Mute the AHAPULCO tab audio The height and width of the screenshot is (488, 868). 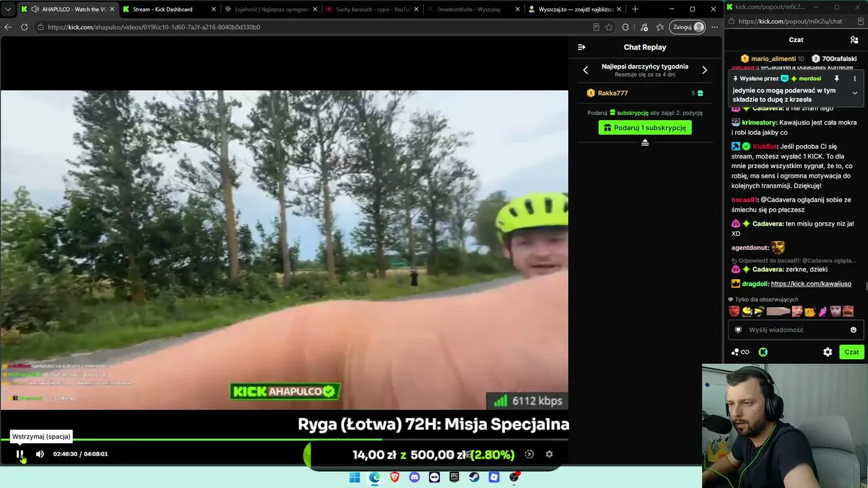(x=35, y=9)
